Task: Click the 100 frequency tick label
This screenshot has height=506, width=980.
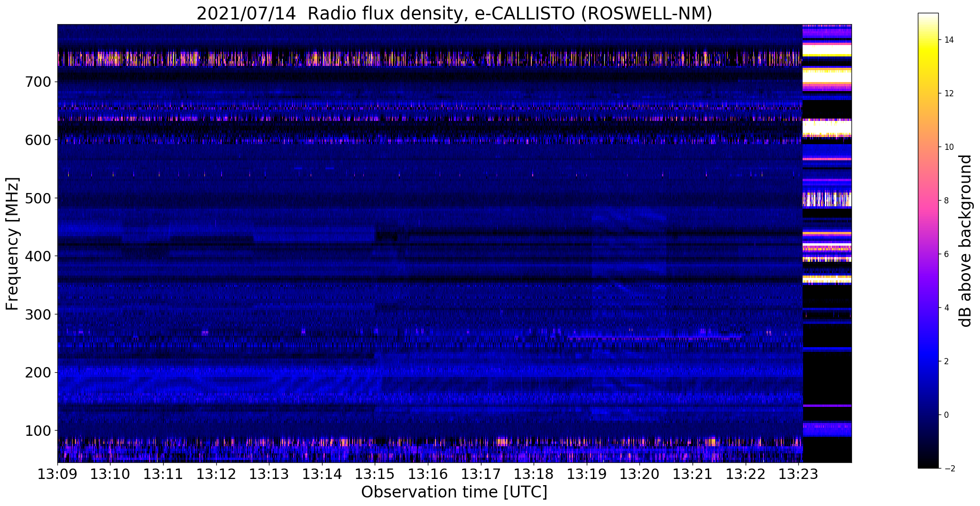Action: coord(37,431)
